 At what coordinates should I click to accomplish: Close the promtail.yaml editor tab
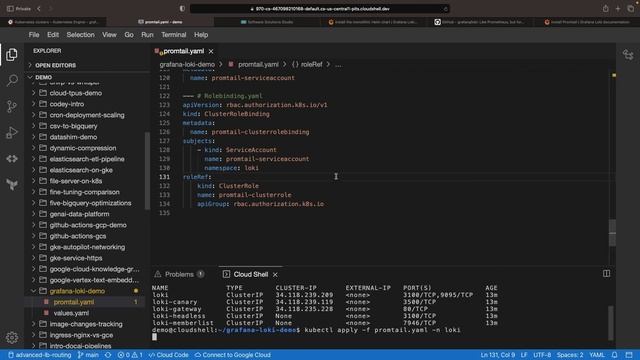tap(211, 51)
